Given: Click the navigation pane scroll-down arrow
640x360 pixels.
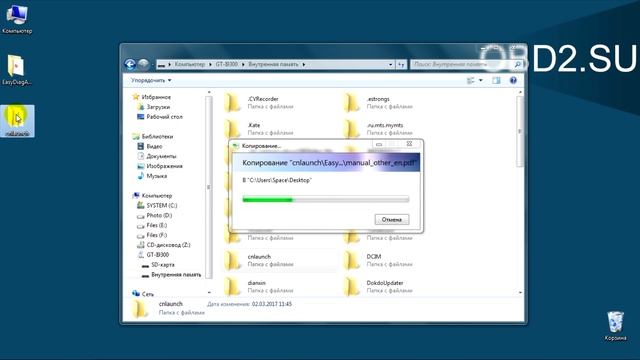Looking at the screenshot, I should pyautogui.click(x=209, y=292).
